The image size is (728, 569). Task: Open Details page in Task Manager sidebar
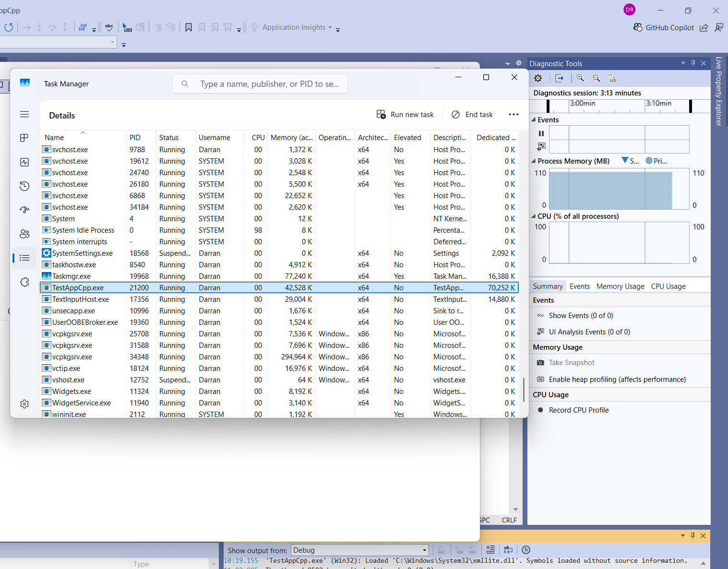(x=24, y=258)
